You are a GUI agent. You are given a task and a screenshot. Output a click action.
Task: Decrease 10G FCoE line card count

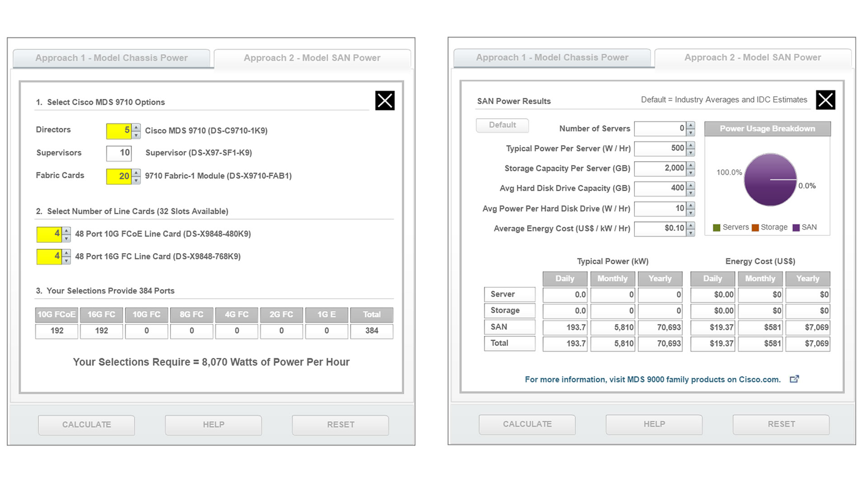tap(66, 238)
